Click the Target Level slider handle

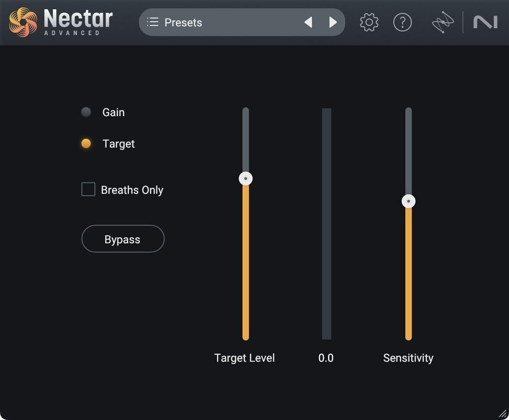(246, 179)
